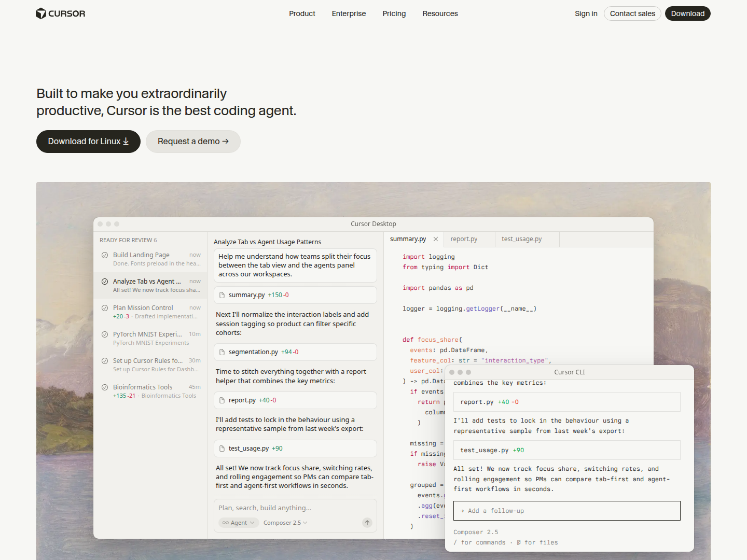Image resolution: width=747 pixels, height=560 pixels.
Task: Click check icon beside Set up Cursor Rules
Action: point(105,361)
